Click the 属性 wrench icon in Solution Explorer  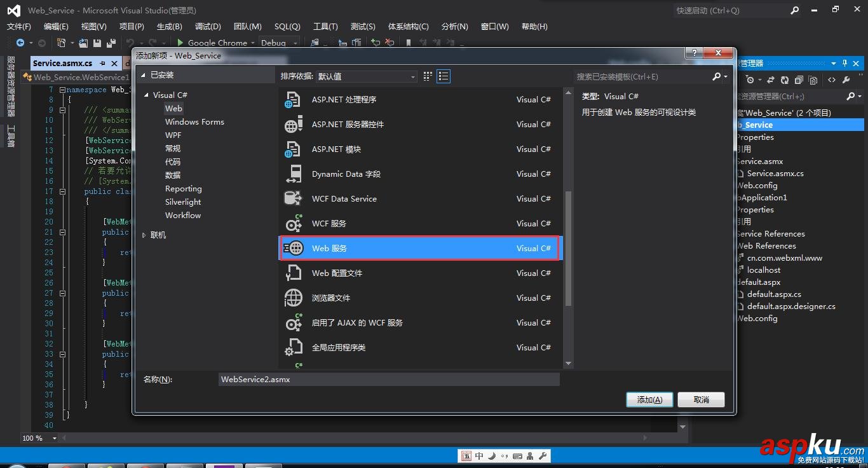pyautogui.click(x=846, y=79)
